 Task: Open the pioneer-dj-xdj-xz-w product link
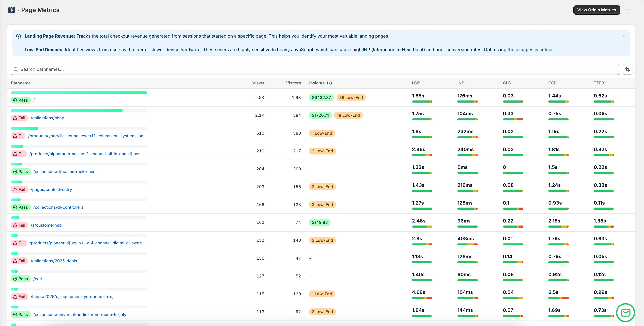[x=88, y=243]
